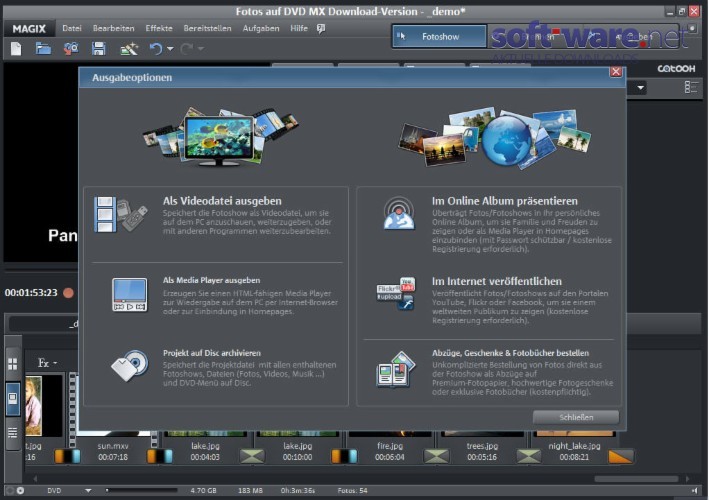Open the transition icon after lake.jpg 00:10:00
The height and width of the screenshot is (500, 709).
(344, 457)
